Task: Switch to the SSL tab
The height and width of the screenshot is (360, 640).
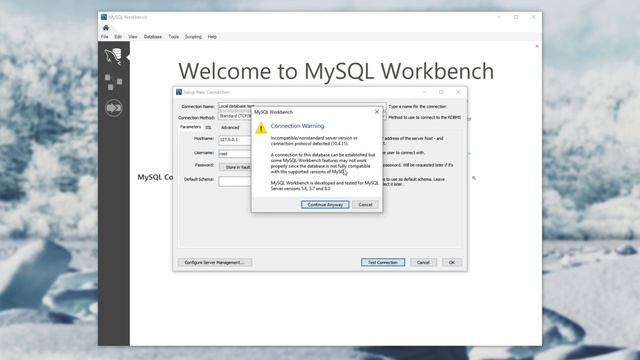Action: (x=209, y=127)
